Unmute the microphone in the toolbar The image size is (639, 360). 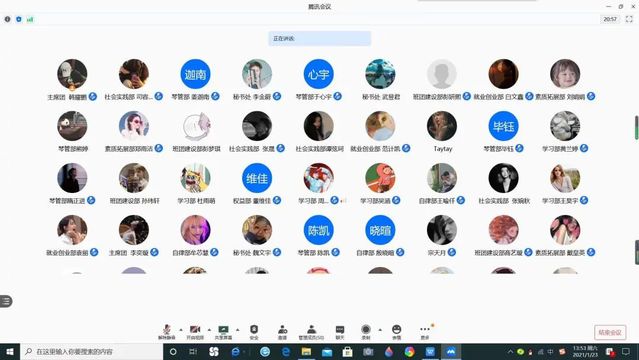(166, 332)
